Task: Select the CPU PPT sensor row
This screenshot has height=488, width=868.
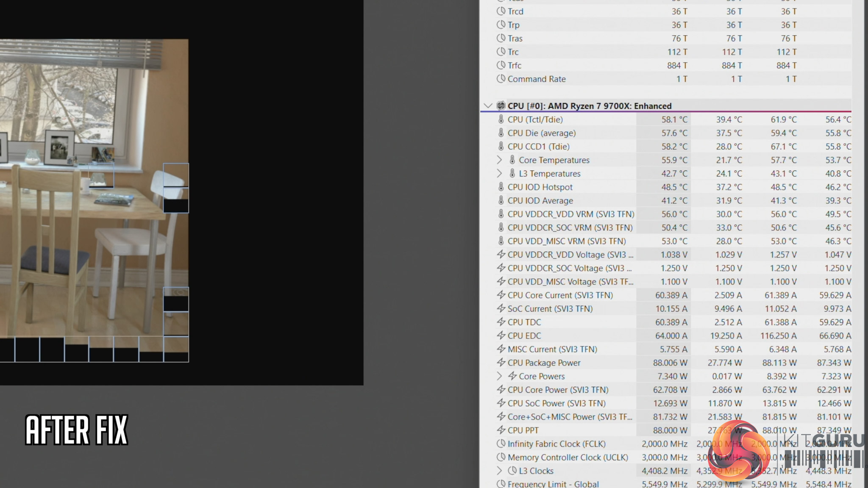Action: (x=523, y=430)
